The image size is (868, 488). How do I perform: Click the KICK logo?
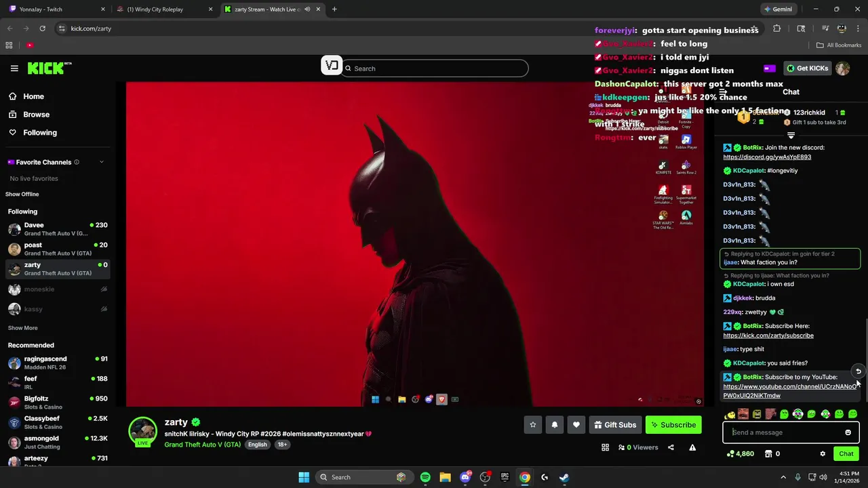(49, 68)
